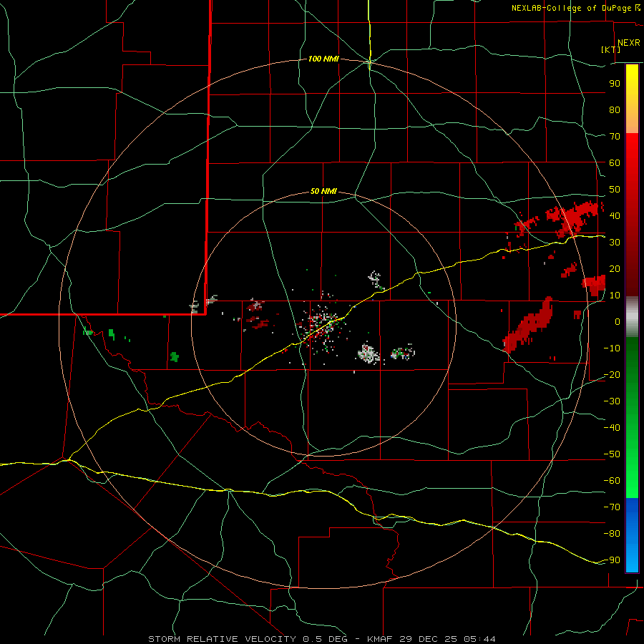Click the [KT] units label
Screen dimensions: 644x644
[611, 49]
